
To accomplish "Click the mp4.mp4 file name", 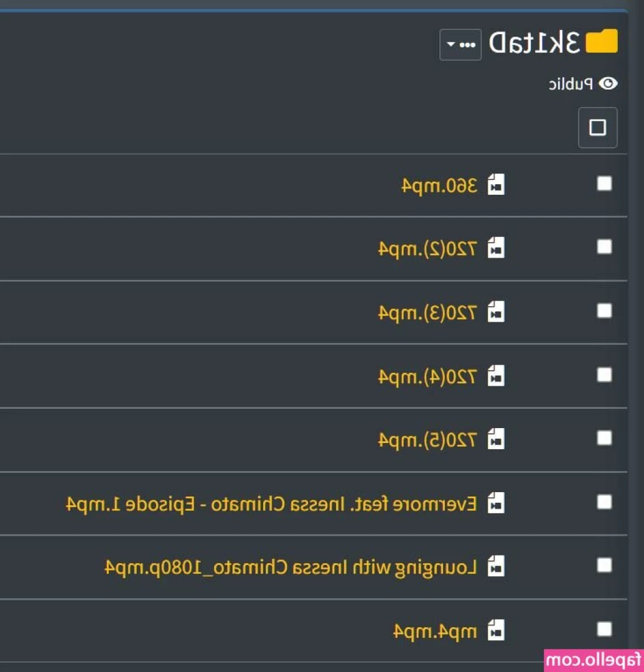I will [435, 631].
